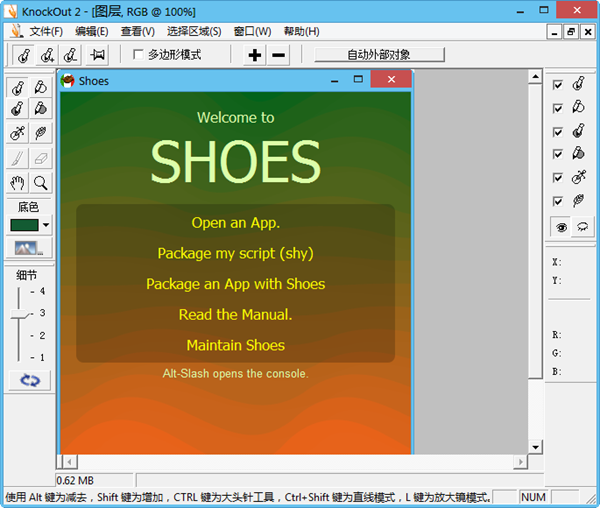
Task: Click the vertical scrollbar down arrow
Action: pos(535,447)
